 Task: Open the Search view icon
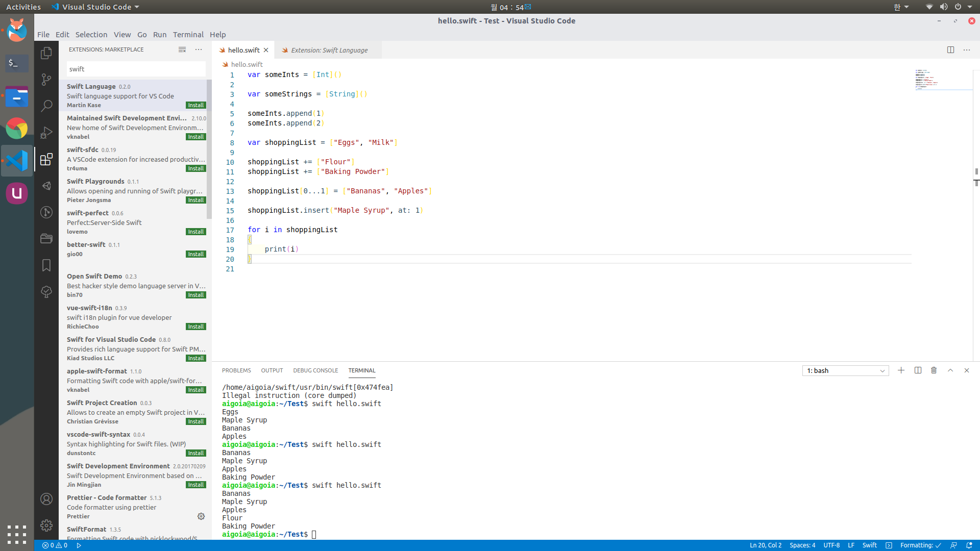[46, 106]
